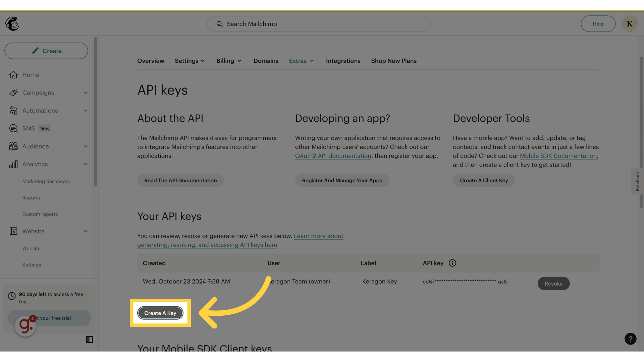Click the main page vertical scrollbar

[x=641, y=132]
